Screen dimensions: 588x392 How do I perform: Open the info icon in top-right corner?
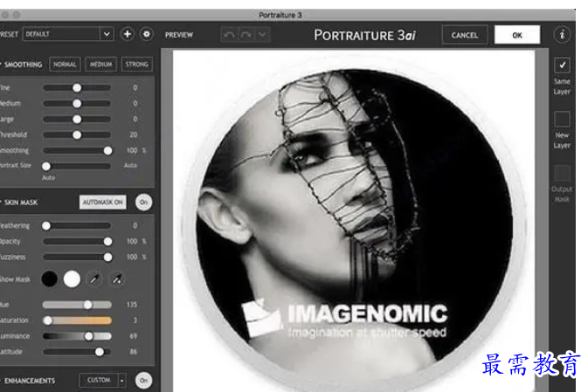[x=563, y=35]
